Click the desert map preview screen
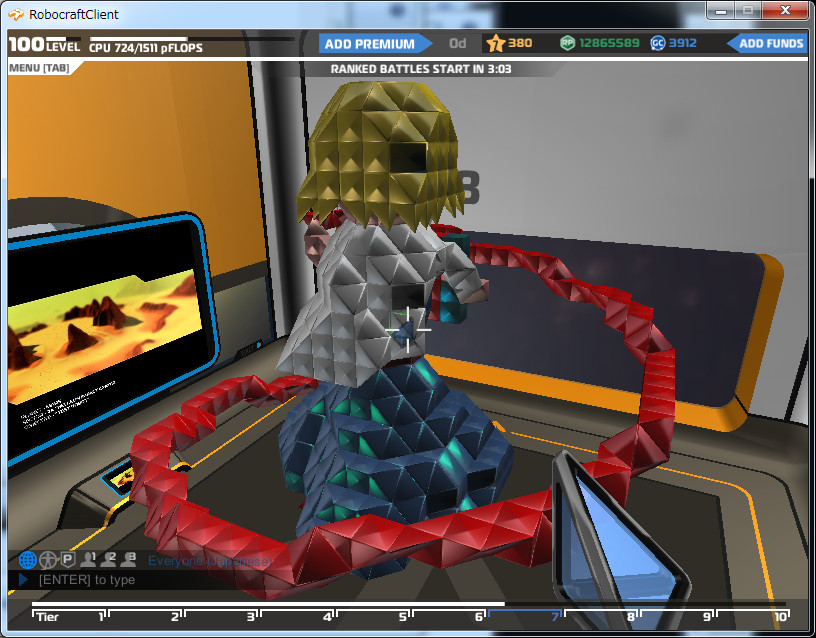816x638 pixels. 104,336
